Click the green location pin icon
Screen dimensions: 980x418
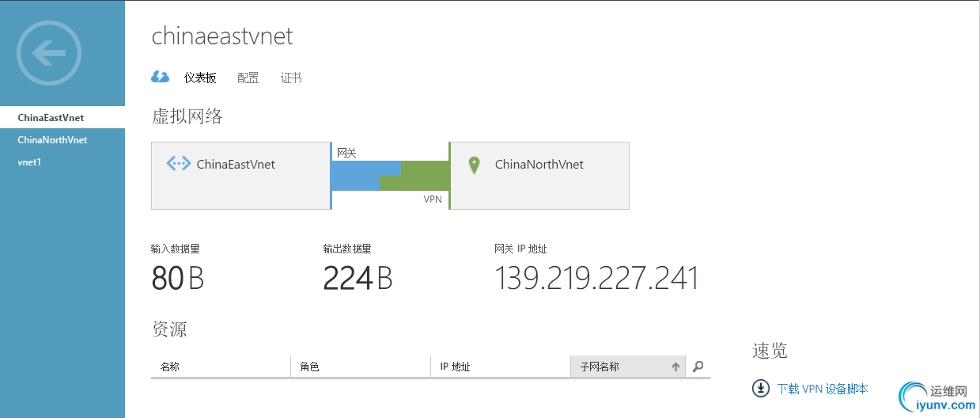(x=474, y=165)
